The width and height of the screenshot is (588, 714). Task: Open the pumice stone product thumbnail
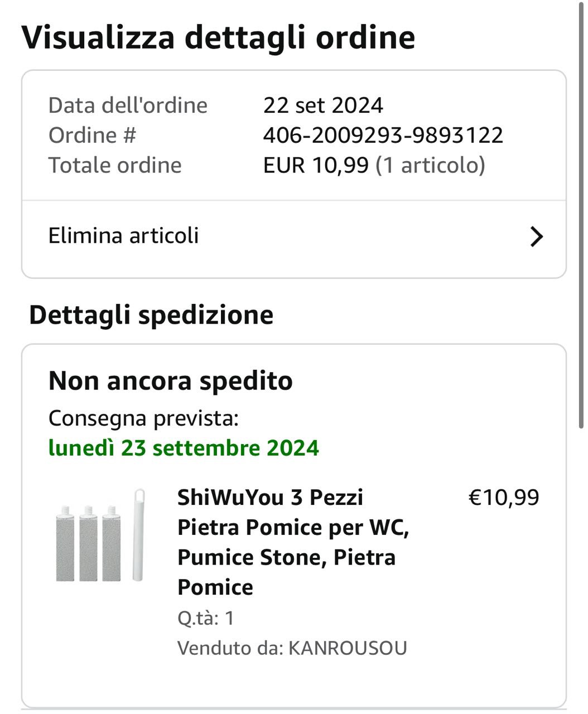[100, 537]
